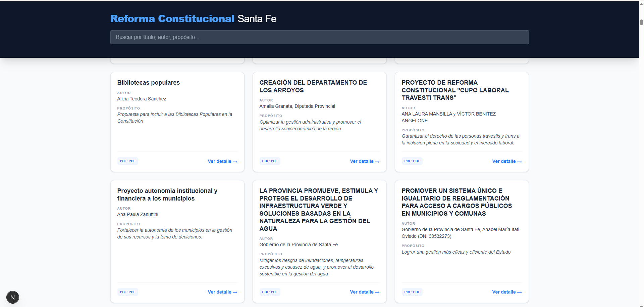Screen dimensions: 644x307
Task: View details of Bibliotecas populares
Action: 222,161
